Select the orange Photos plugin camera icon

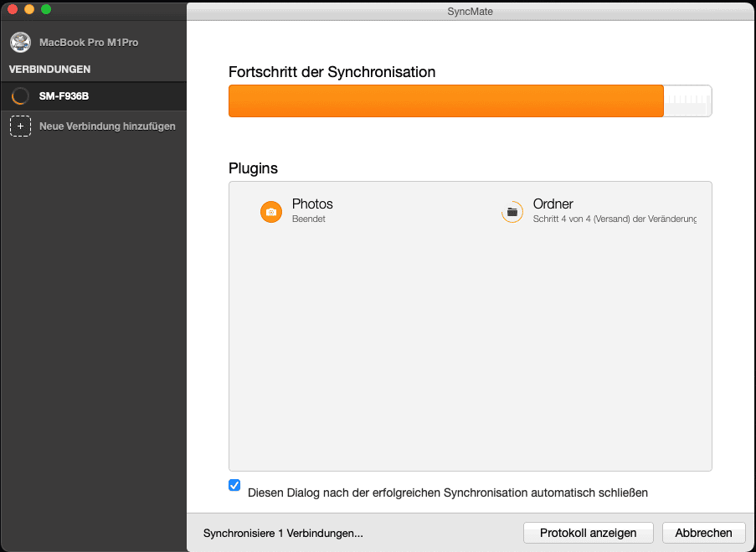(271, 212)
